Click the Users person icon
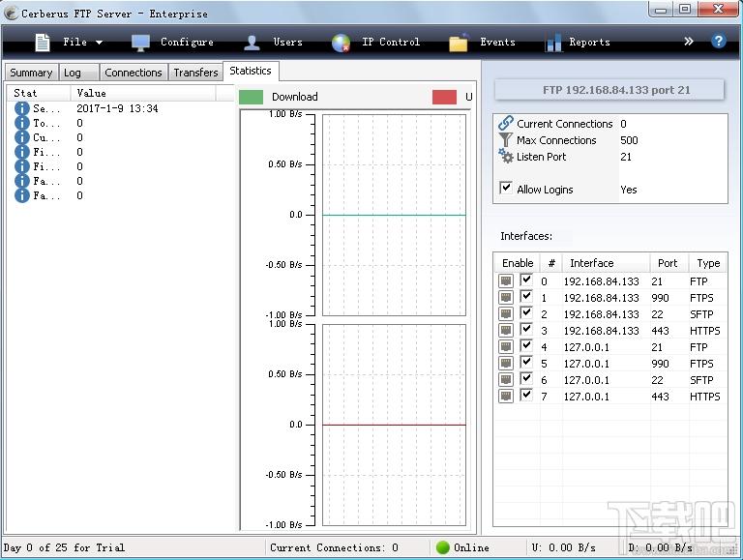The image size is (743, 560). (x=252, y=43)
